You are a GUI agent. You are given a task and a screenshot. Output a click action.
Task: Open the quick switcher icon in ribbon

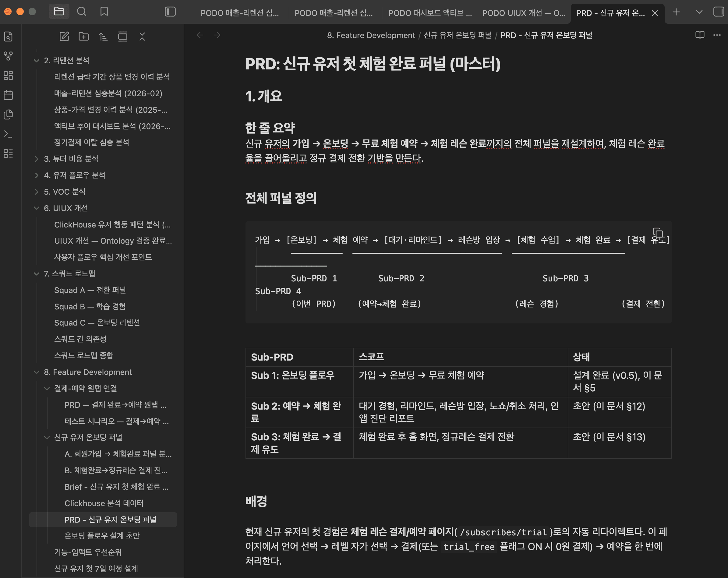[8, 36]
